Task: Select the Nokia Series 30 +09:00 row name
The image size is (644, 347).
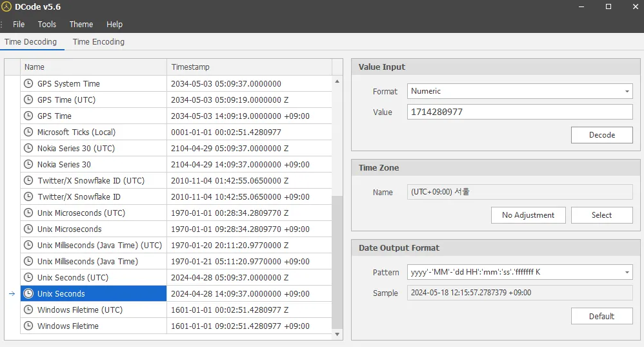Action: point(64,165)
